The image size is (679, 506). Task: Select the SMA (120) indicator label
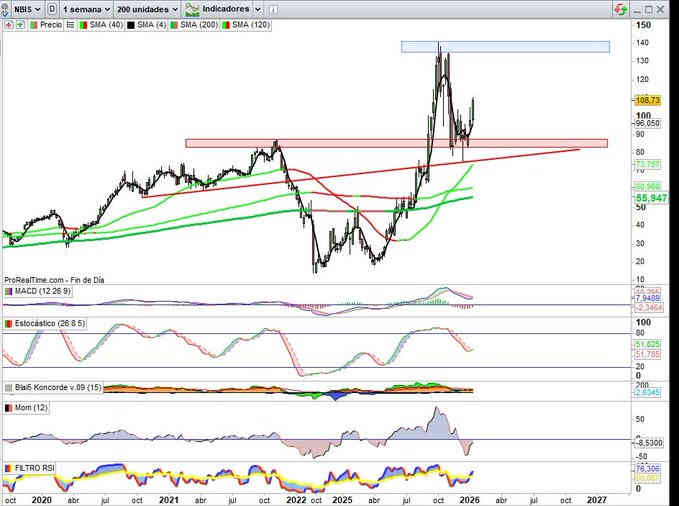click(254, 24)
